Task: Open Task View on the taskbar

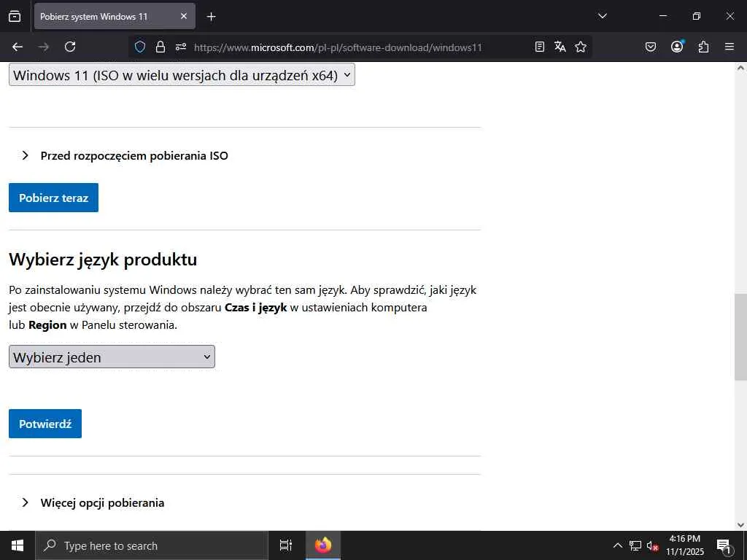Action: click(x=285, y=545)
